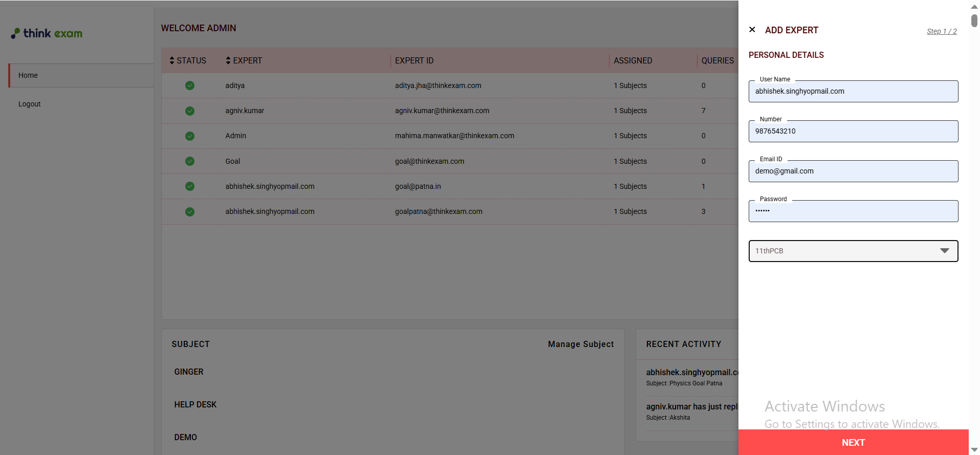Viewport: 980px width, 455px height.
Task: Select Logout from the sidebar
Action: pos(30,104)
